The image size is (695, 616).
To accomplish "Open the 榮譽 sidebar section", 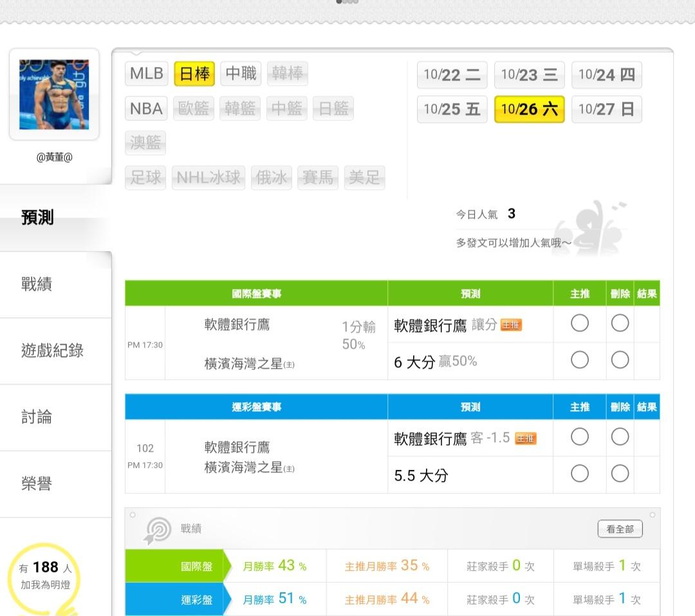I will 55,484.
